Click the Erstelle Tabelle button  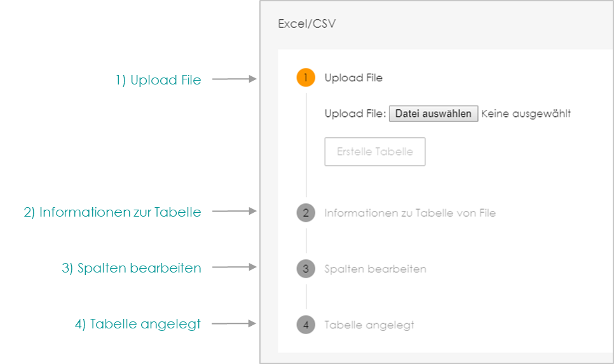click(x=374, y=152)
